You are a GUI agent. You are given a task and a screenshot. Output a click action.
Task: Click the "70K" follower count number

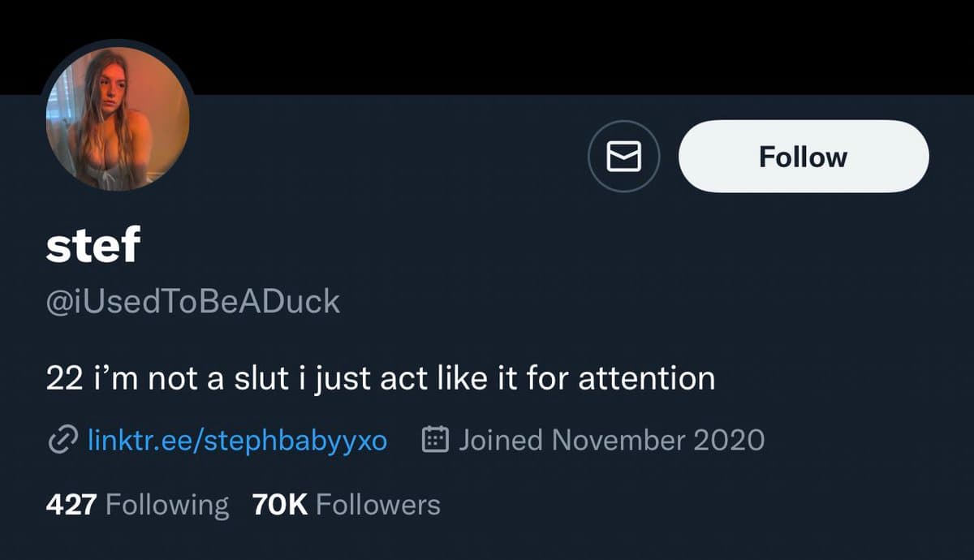[x=280, y=504]
